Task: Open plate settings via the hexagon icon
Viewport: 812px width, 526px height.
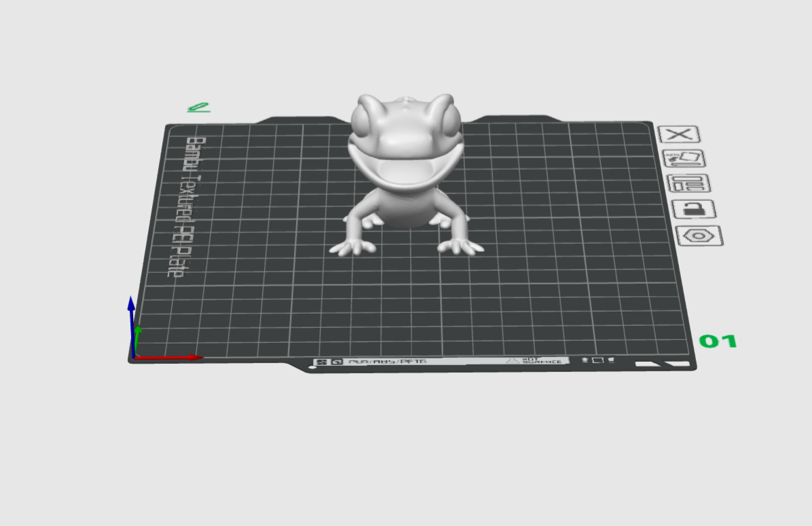Action: (699, 236)
